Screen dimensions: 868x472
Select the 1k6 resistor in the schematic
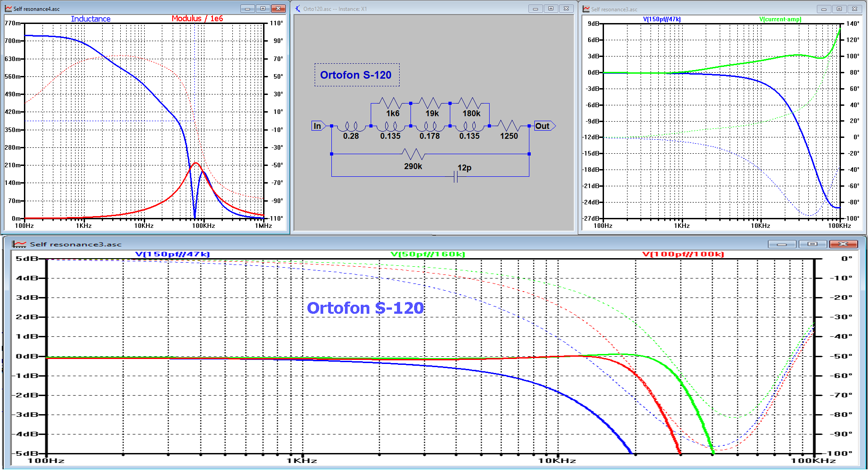point(391,104)
